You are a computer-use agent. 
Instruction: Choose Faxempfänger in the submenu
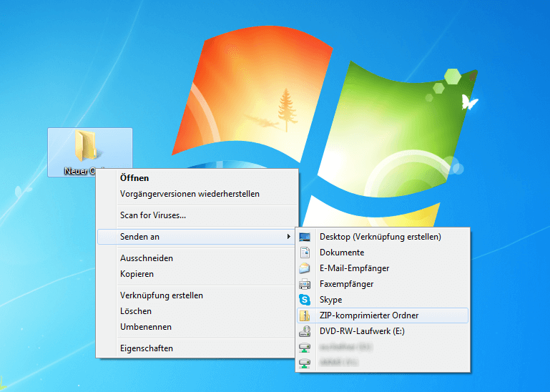pyautogui.click(x=347, y=284)
